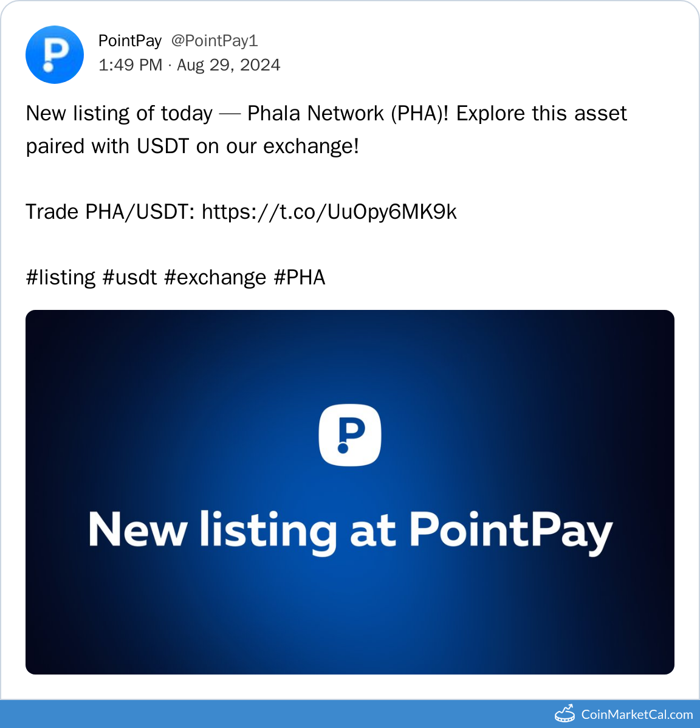Image resolution: width=700 pixels, height=728 pixels.
Task: Open the PointPay display name
Action: click(130, 41)
